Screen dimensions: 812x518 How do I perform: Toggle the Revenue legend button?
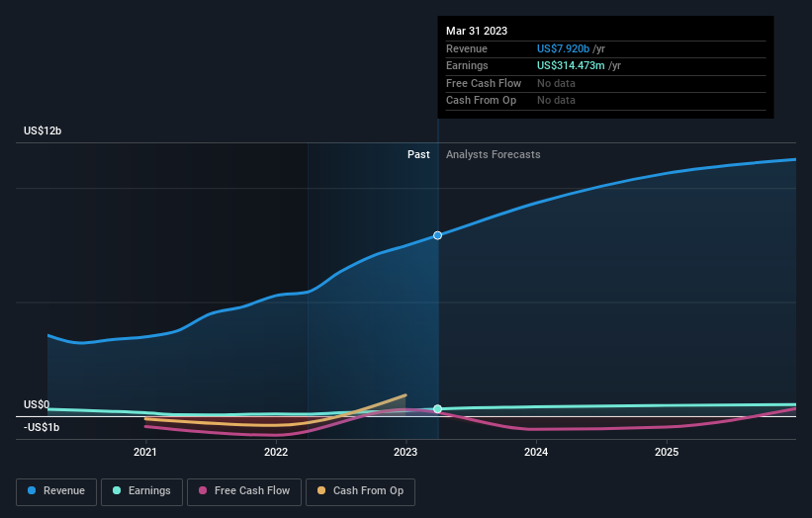pos(56,491)
